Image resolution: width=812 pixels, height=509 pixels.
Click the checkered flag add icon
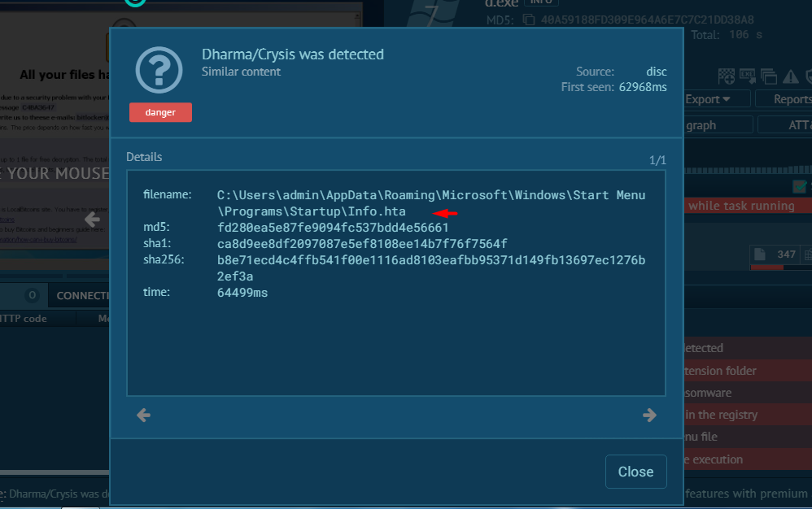[727, 76]
